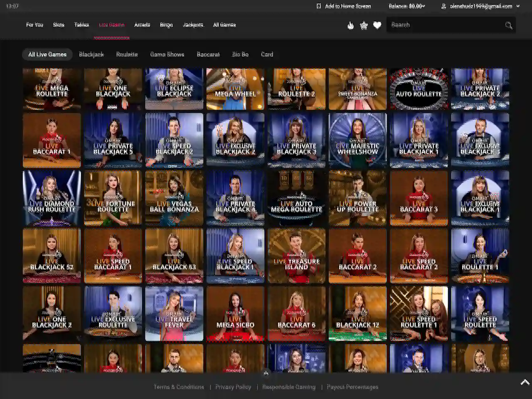Open the Jackpots menu item

193,25
